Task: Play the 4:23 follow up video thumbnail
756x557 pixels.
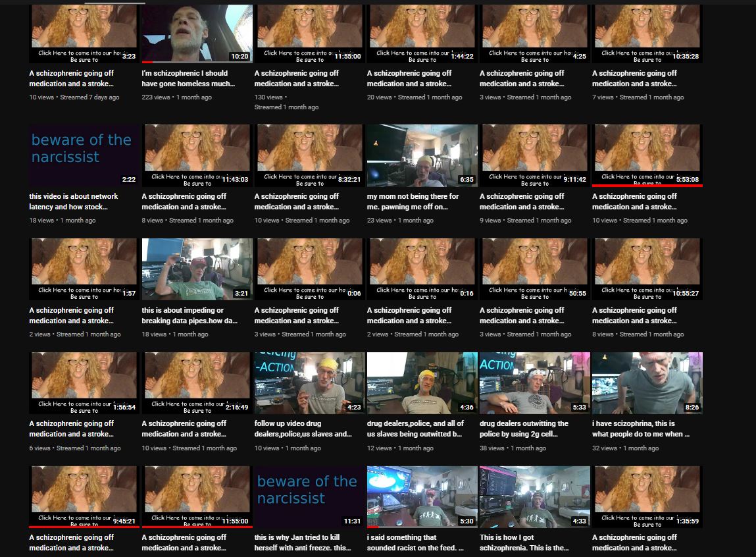Action: [309, 383]
